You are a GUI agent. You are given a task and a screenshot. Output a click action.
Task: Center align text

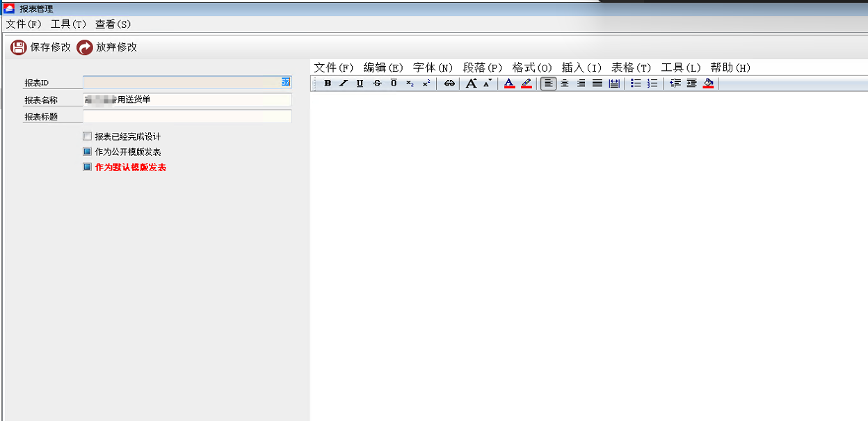565,84
